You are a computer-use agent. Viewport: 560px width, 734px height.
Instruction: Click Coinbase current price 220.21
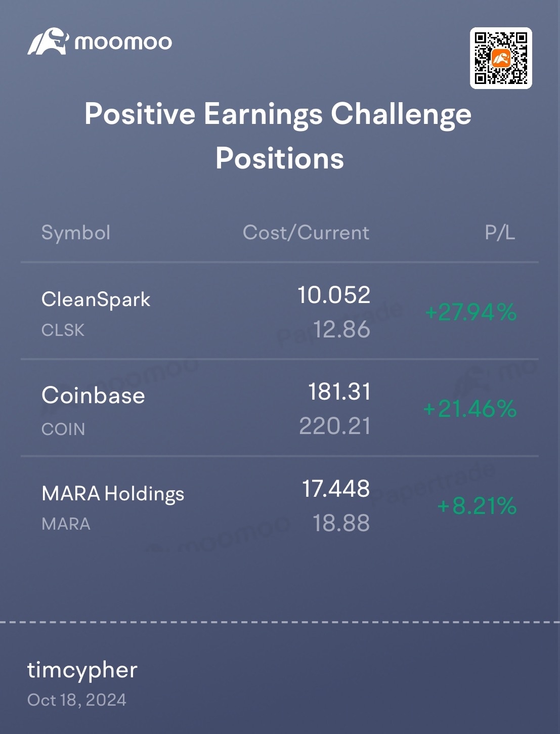point(335,426)
